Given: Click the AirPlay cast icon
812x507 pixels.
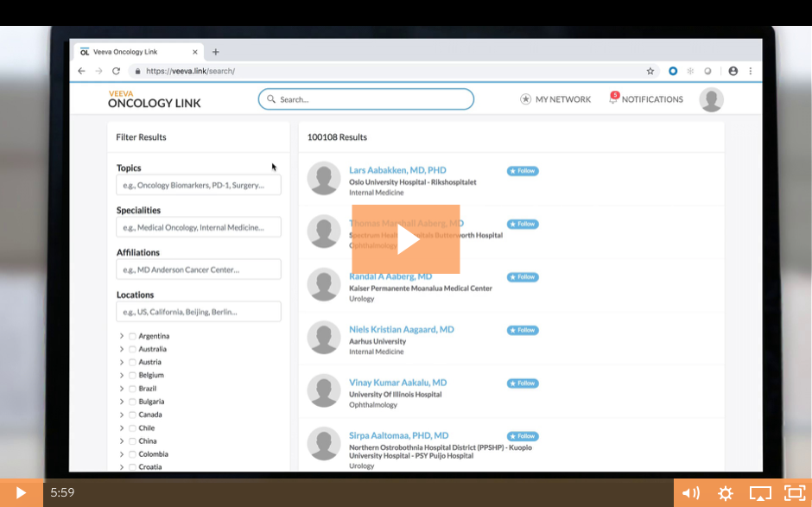Looking at the screenshot, I should point(760,493).
